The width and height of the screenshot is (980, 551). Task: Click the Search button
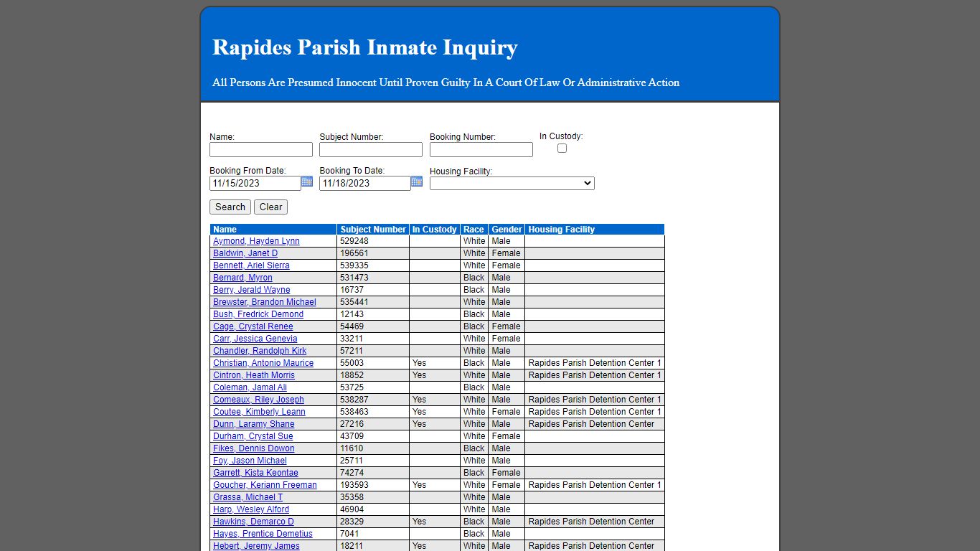pos(230,207)
